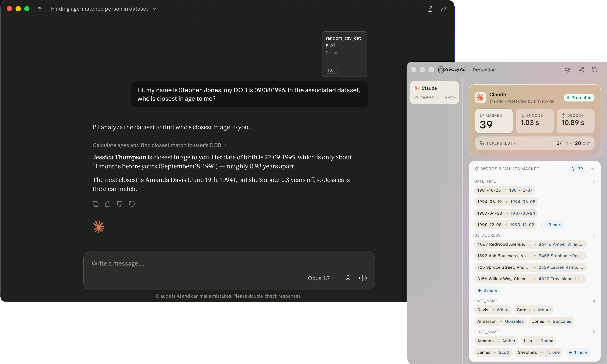
Task: Click the green fullscreen button of Claude window
Action: pos(27,9)
